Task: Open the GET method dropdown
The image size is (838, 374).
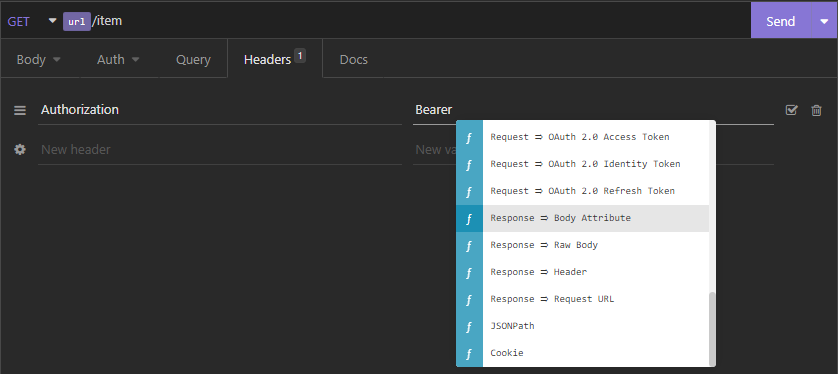Action: [31, 21]
